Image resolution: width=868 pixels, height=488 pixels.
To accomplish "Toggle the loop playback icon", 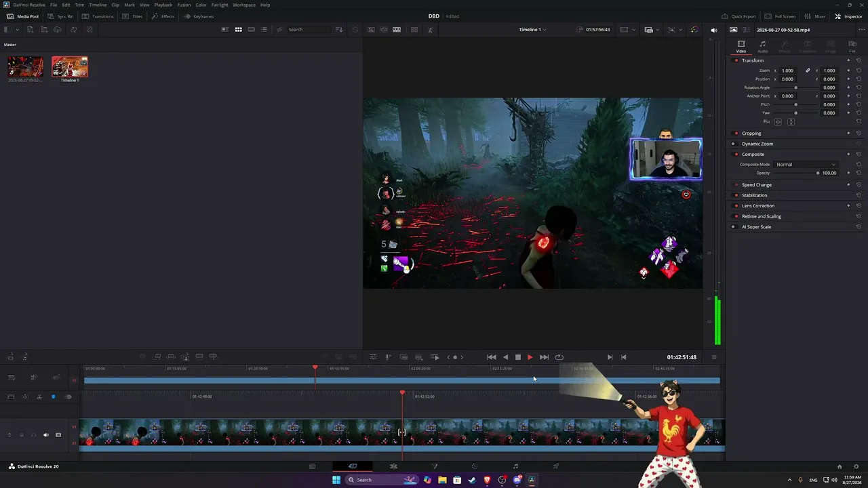I will [x=559, y=357].
